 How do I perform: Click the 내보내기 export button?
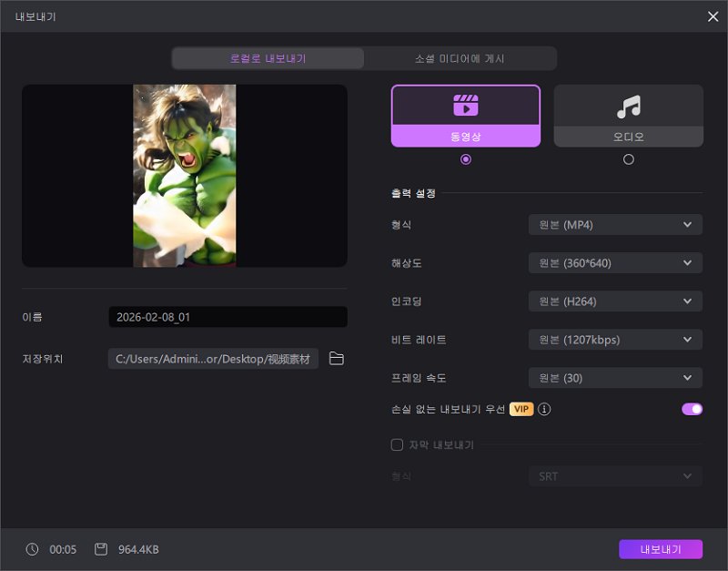tap(662, 549)
